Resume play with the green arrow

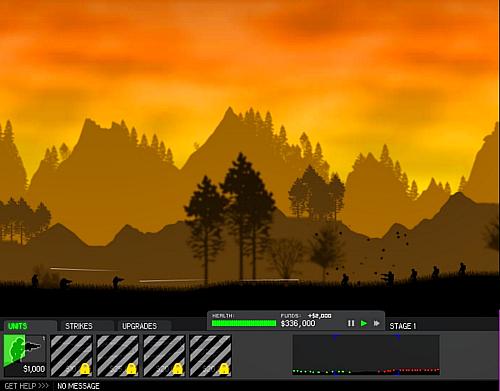click(x=364, y=323)
